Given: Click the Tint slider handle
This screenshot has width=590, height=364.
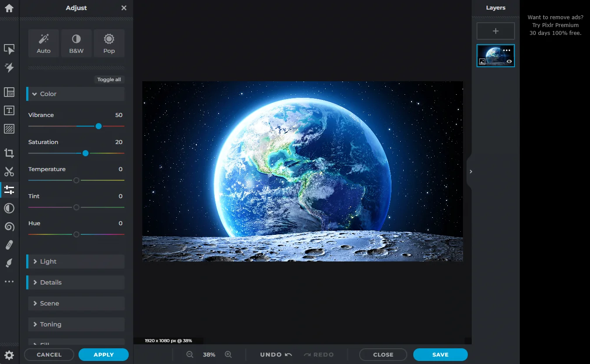Looking at the screenshot, I should coord(76,207).
